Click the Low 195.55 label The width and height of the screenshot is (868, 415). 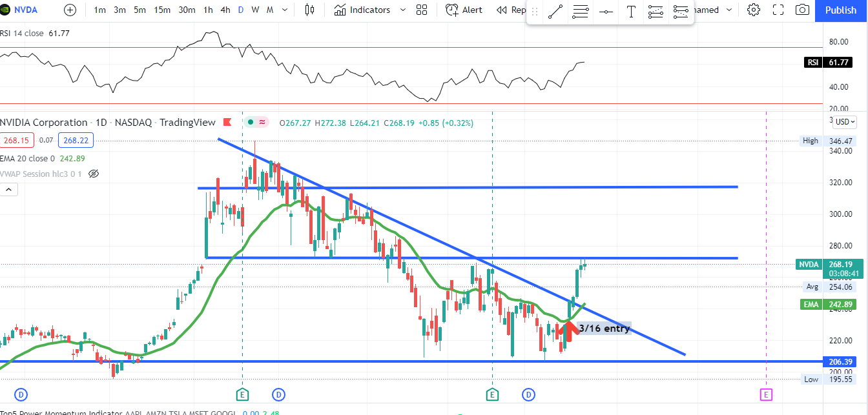[829, 380]
